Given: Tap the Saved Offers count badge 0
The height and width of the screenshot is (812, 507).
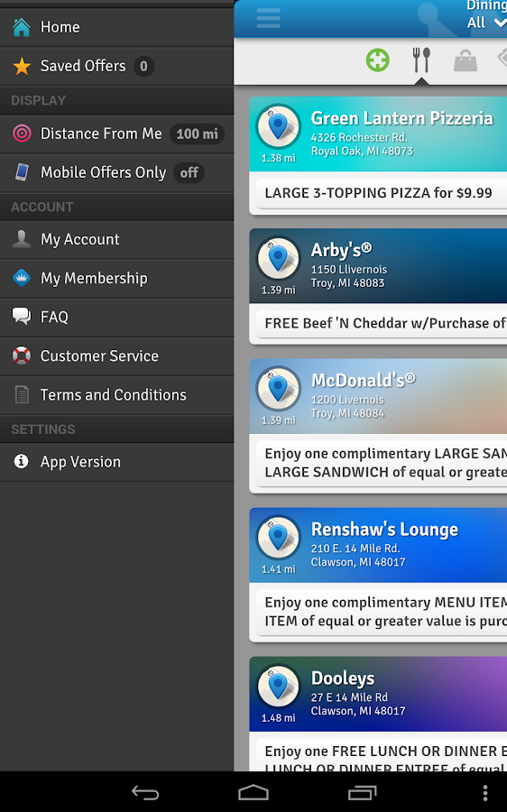Looking at the screenshot, I should tap(143, 66).
